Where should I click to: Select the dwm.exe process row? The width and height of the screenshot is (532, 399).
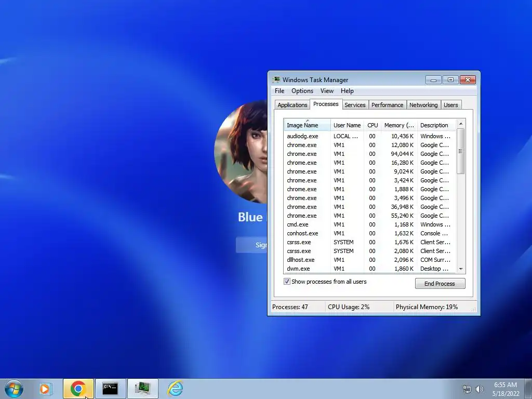[370, 269]
